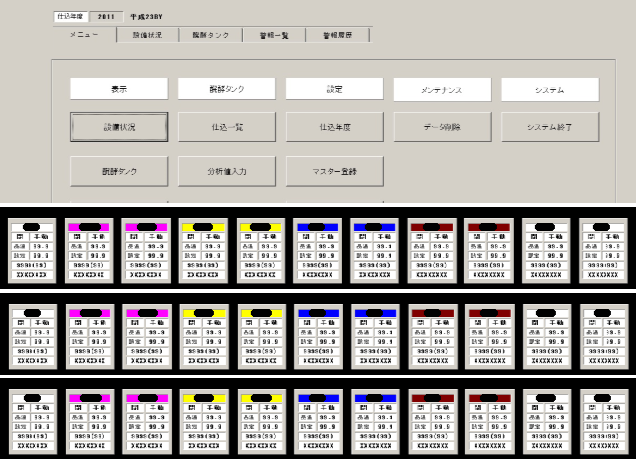This screenshot has width=636, height=459.
Task: Click the 設定 column header
Action: click(335, 89)
